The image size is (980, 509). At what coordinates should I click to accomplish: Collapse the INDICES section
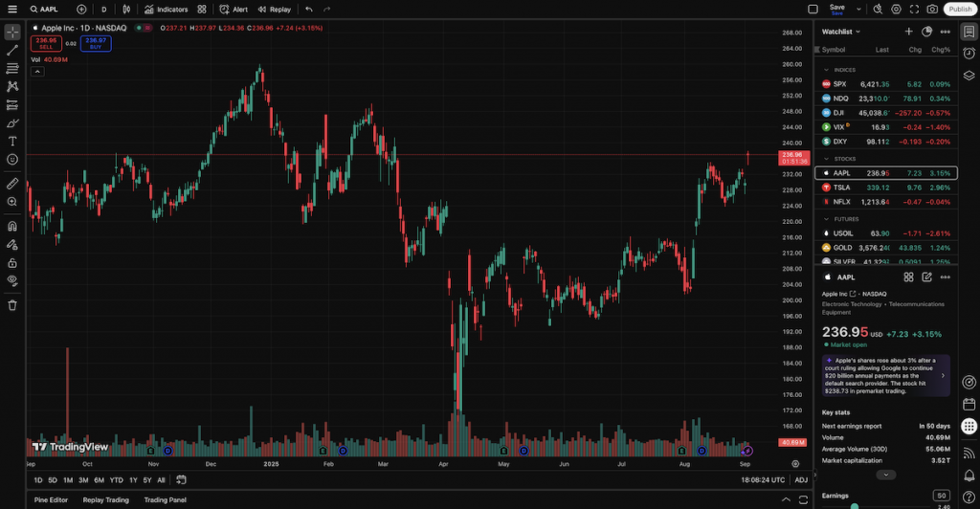coord(826,70)
